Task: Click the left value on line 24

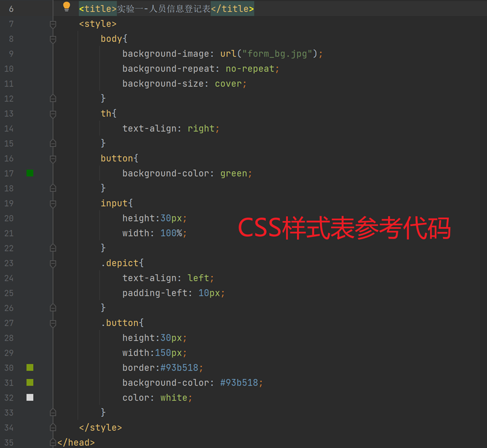Action: click(x=198, y=278)
